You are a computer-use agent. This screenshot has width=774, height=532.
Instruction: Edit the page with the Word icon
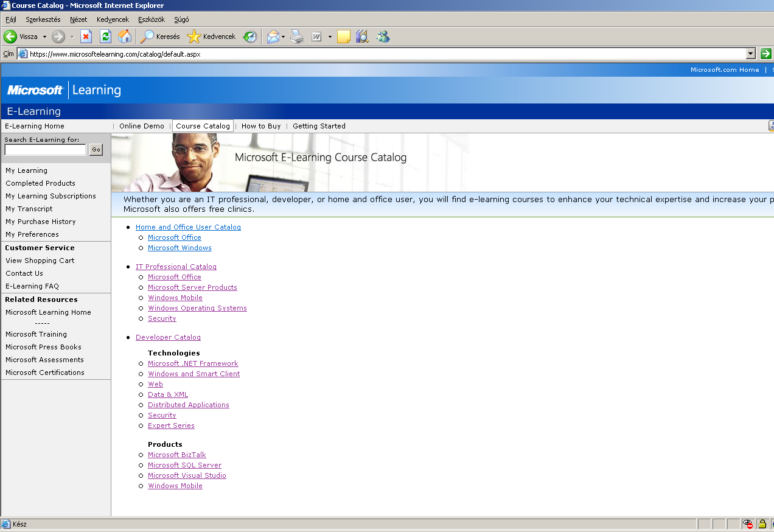[x=316, y=37]
